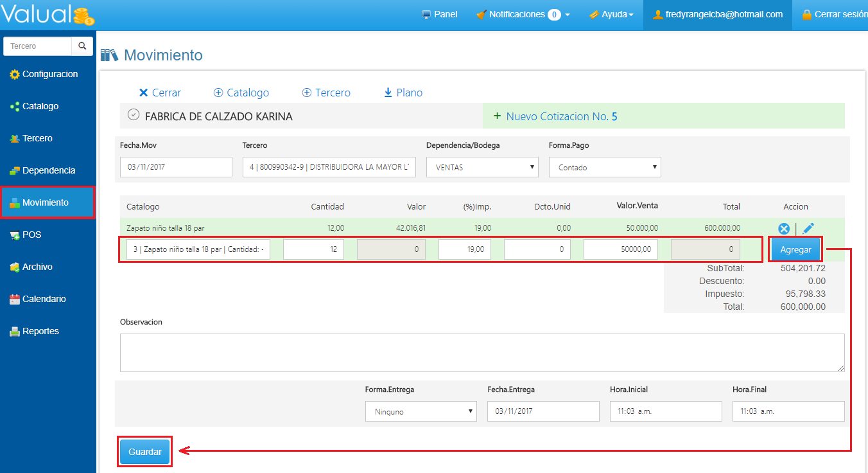This screenshot has width=868, height=473.
Task: Click the Observacion text area
Action: tap(482, 352)
